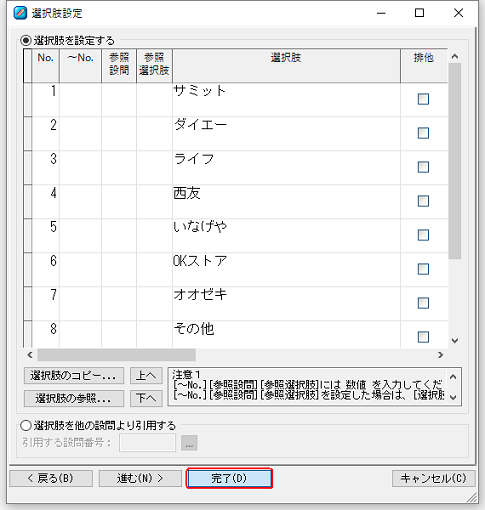
Task: Click the note box scroll up arrow
Action: [453, 377]
